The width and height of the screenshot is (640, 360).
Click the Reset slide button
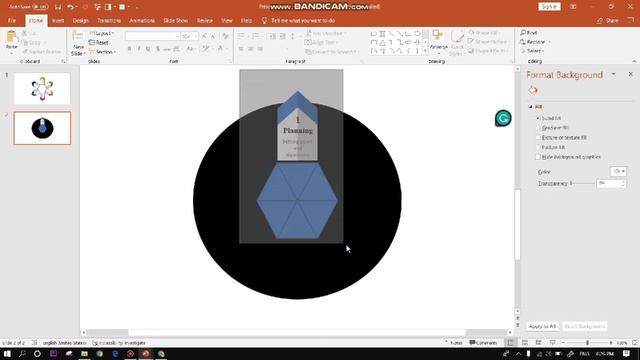[x=99, y=42]
